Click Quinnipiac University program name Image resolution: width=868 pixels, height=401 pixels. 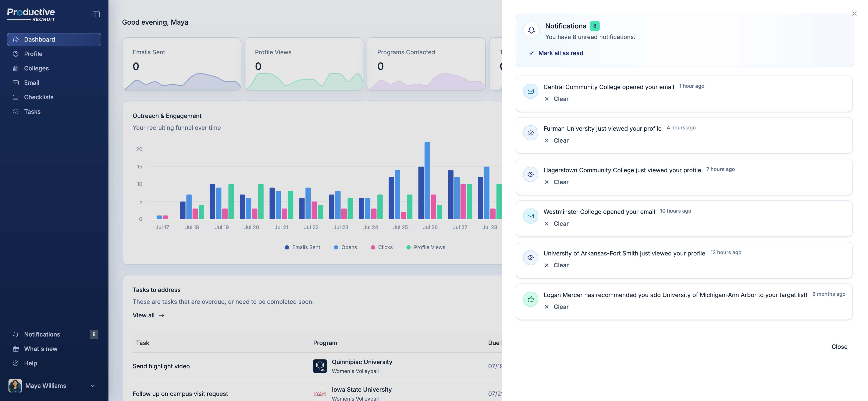point(362,362)
